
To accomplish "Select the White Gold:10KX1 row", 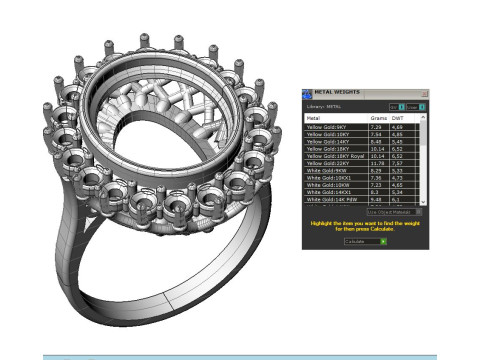I will pyautogui.click(x=362, y=178).
